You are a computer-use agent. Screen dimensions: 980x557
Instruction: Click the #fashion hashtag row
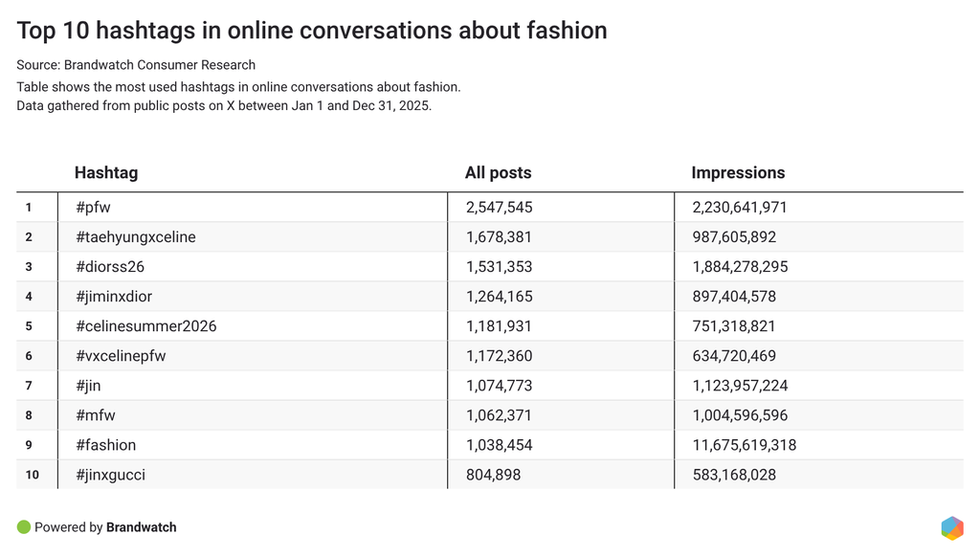point(105,445)
